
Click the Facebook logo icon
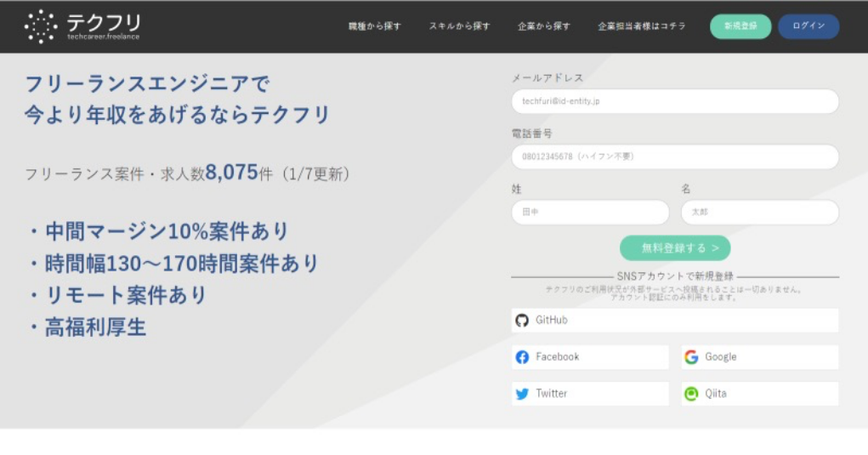coord(522,357)
